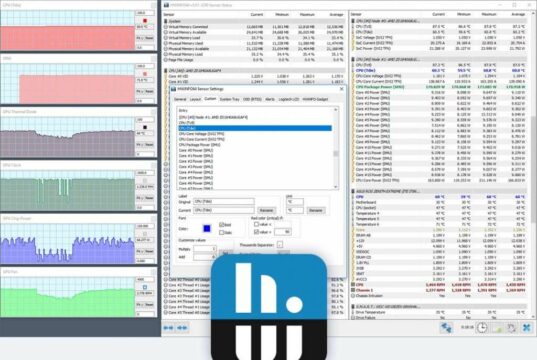Toggle the Bold font checkbox
The width and height of the screenshot is (537, 360).
click(221, 225)
